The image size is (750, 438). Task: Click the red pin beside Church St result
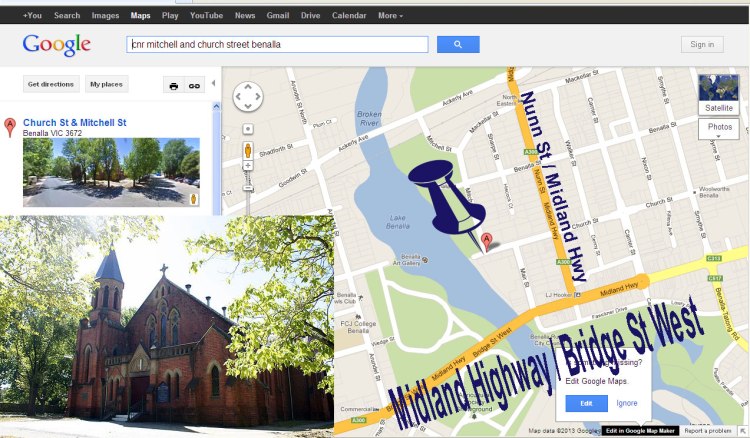pos(10,127)
